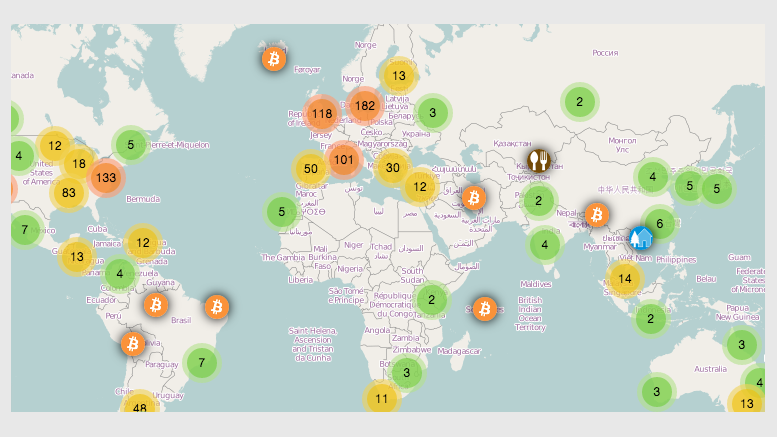Open the 12 cluster over Türkiye
777x437 pixels.
click(x=420, y=187)
